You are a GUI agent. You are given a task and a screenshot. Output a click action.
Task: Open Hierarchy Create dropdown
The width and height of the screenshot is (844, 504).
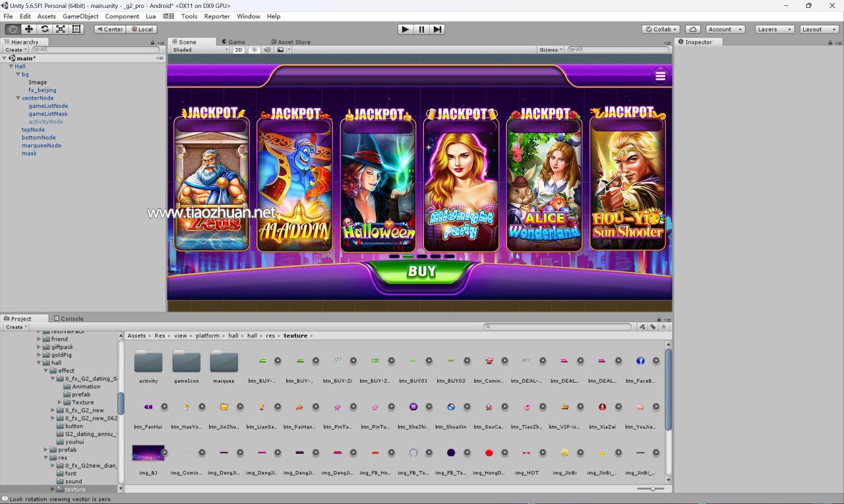16,49
